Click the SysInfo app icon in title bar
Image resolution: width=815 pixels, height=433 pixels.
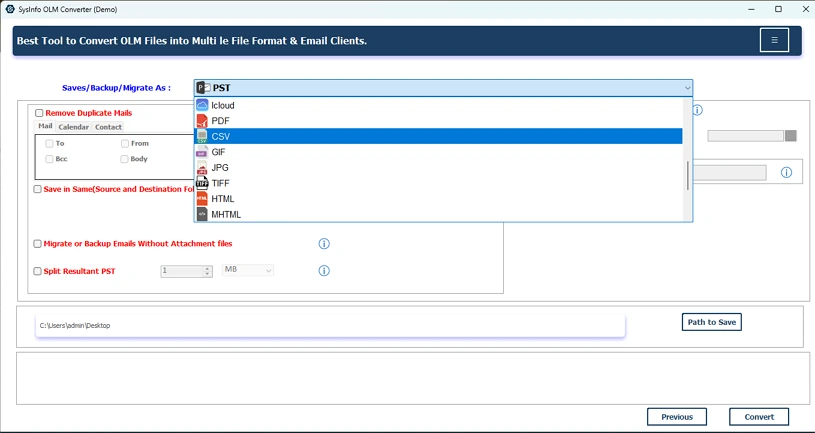pyautogui.click(x=9, y=9)
